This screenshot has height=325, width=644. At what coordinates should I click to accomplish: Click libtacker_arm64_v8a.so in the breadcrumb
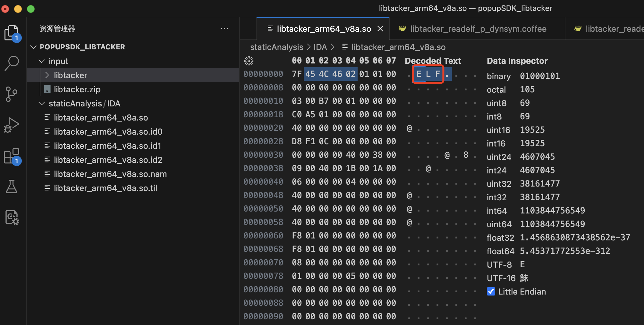coord(398,47)
